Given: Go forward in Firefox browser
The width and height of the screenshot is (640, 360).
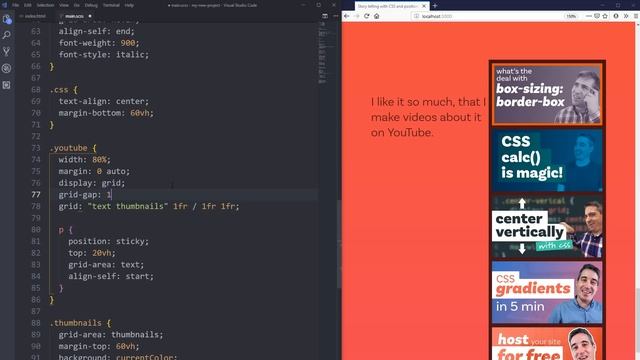Looking at the screenshot, I should [x=357, y=16].
